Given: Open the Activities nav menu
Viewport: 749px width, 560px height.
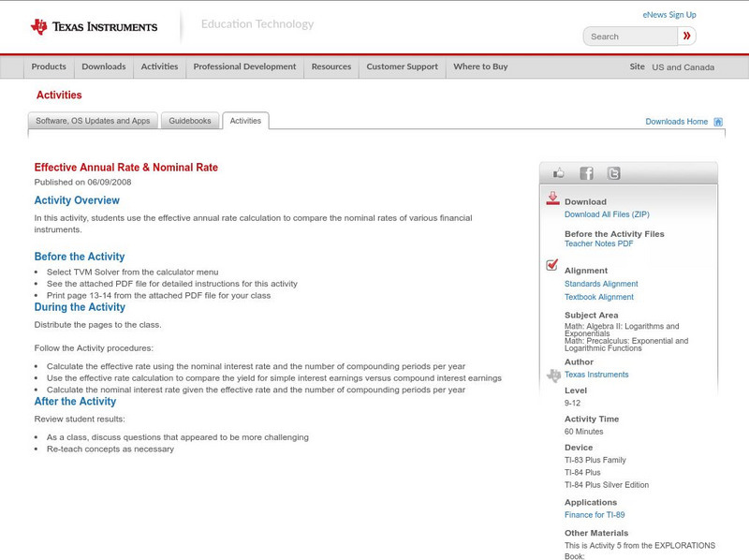Looking at the screenshot, I should pos(159,66).
